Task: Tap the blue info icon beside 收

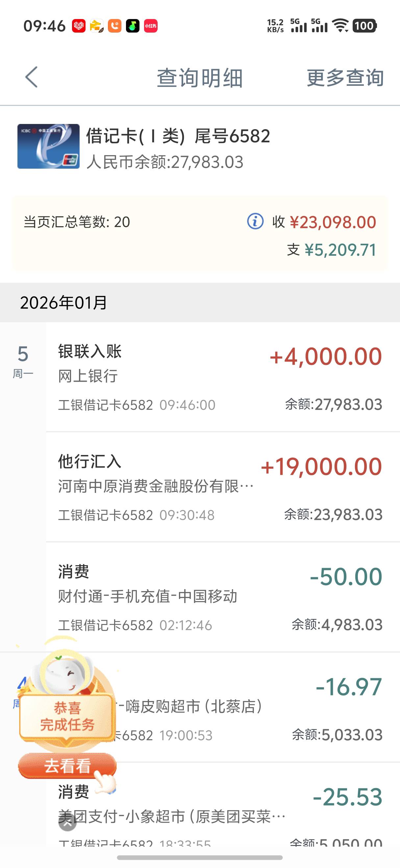Action: click(255, 222)
